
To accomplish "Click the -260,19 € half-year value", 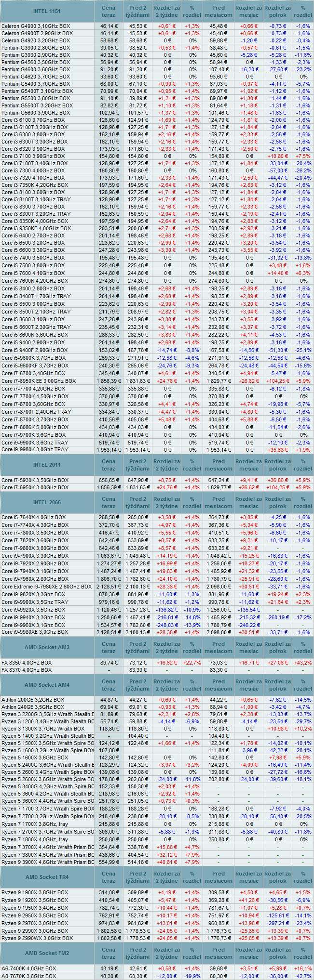I will click(x=278, y=617).
